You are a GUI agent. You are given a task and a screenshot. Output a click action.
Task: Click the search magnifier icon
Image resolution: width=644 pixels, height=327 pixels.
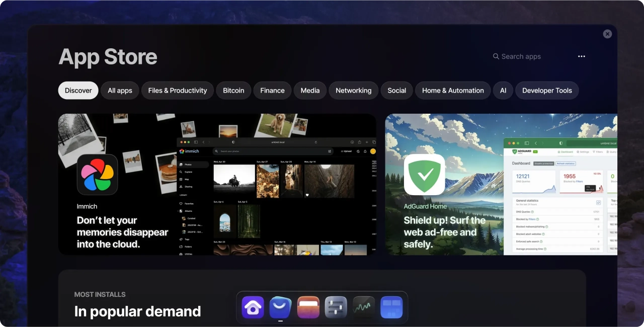(496, 56)
